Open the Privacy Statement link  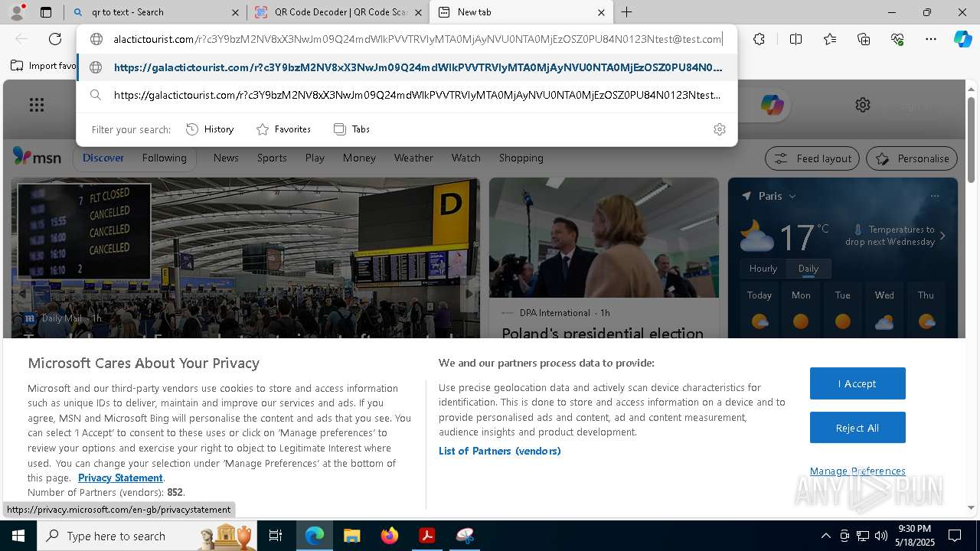point(120,478)
